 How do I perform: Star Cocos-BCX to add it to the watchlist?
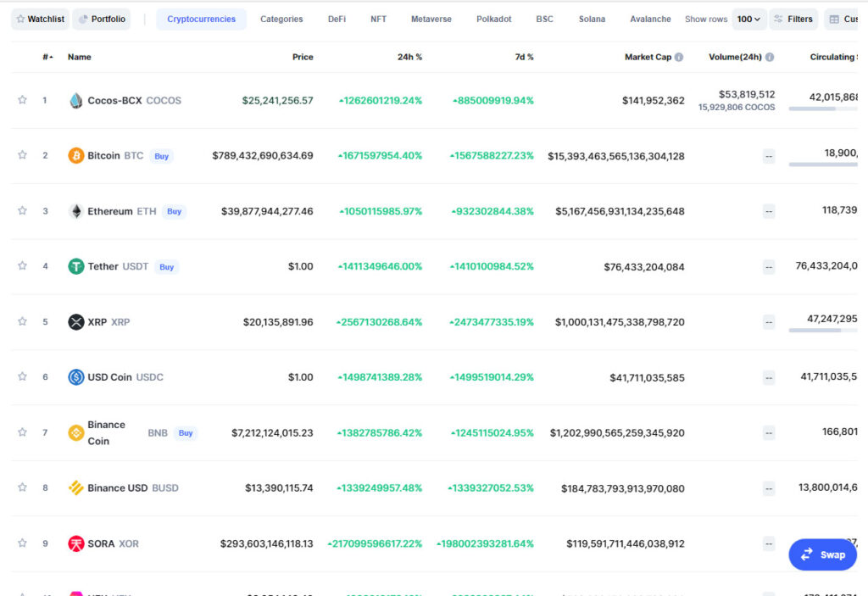click(x=22, y=100)
